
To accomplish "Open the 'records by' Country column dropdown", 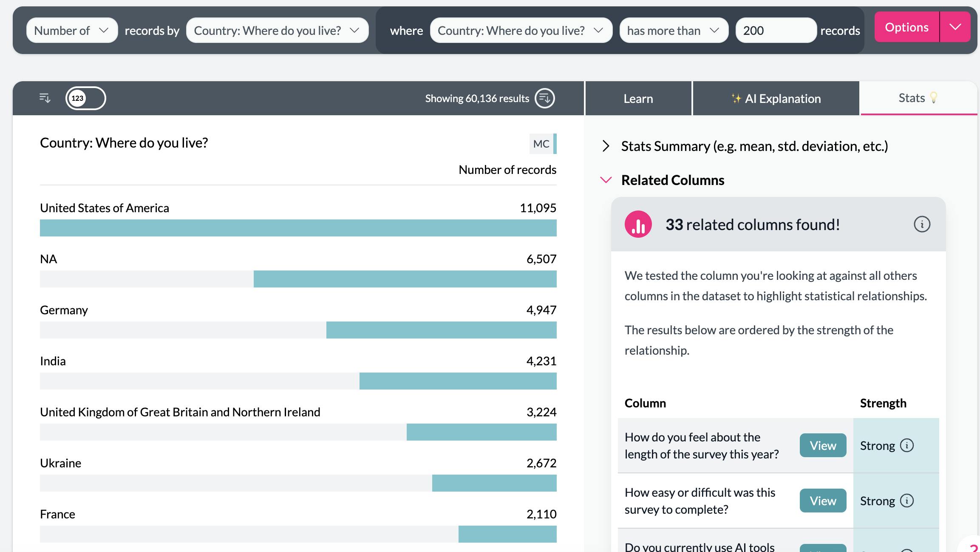I will 277,30.
